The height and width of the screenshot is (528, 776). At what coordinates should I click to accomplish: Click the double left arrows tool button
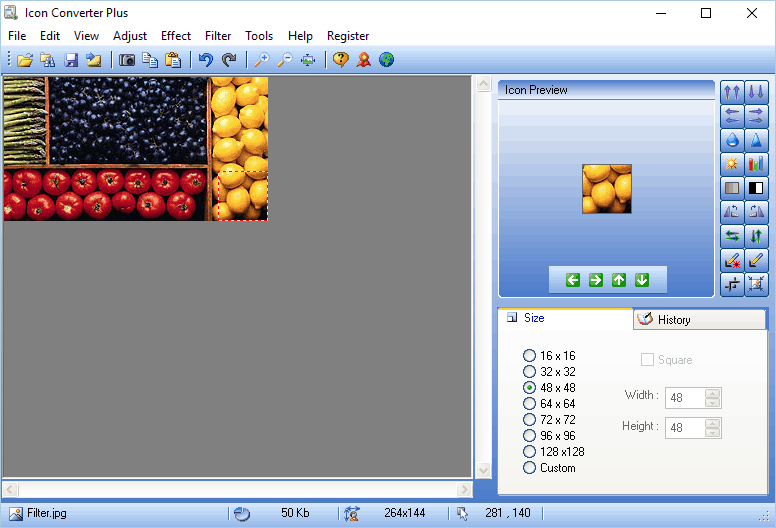tap(732, 116)
